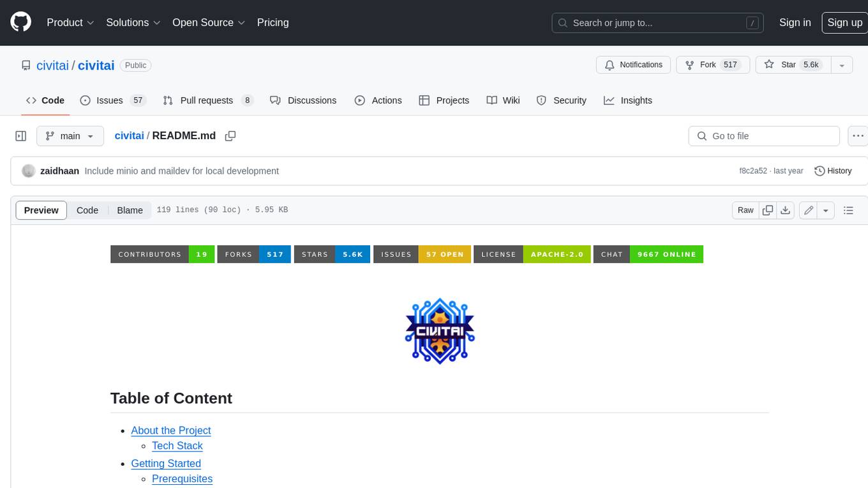Click the Sign up button
The height and width of the screenshot is (488, 868).
click(x=844, y=22)
